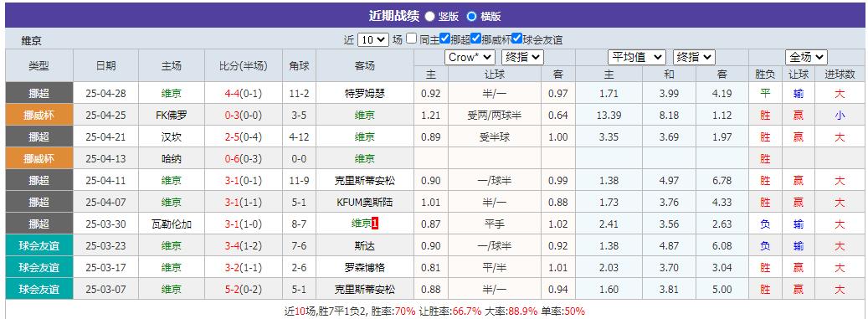Click the corner count 11-2

pyautogui.click(x=299, y=94)
